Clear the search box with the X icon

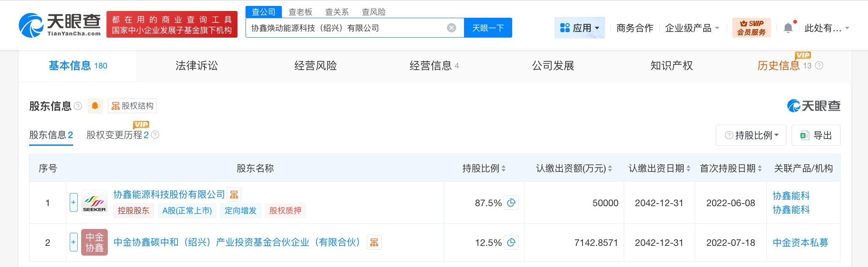[451, 28]
